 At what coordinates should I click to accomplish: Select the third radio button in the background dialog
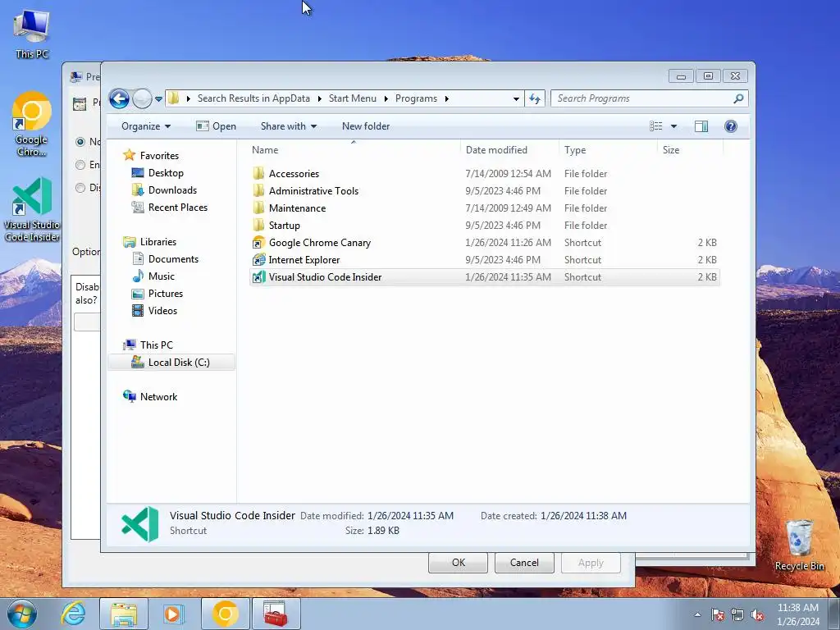(x=80, y=188)
